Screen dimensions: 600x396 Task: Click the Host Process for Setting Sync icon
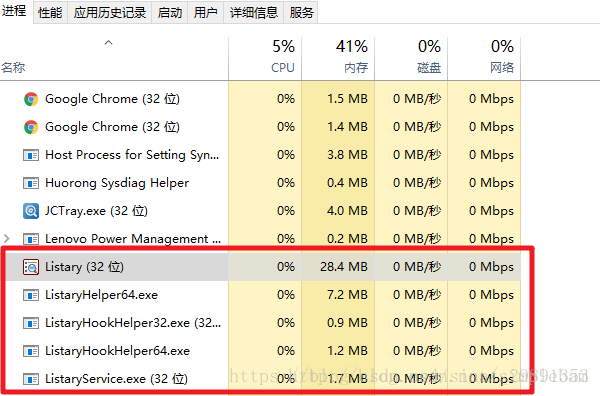point(31,155)
